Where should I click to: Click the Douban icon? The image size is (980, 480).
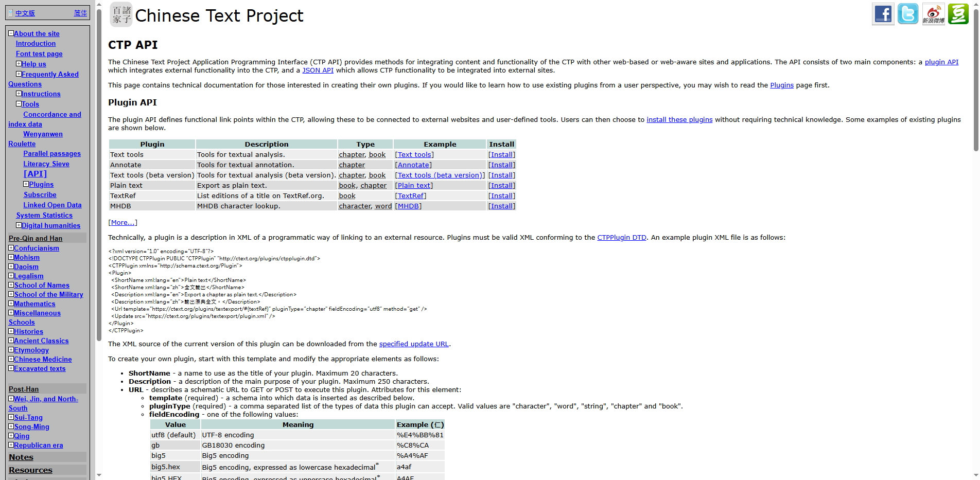958,14
